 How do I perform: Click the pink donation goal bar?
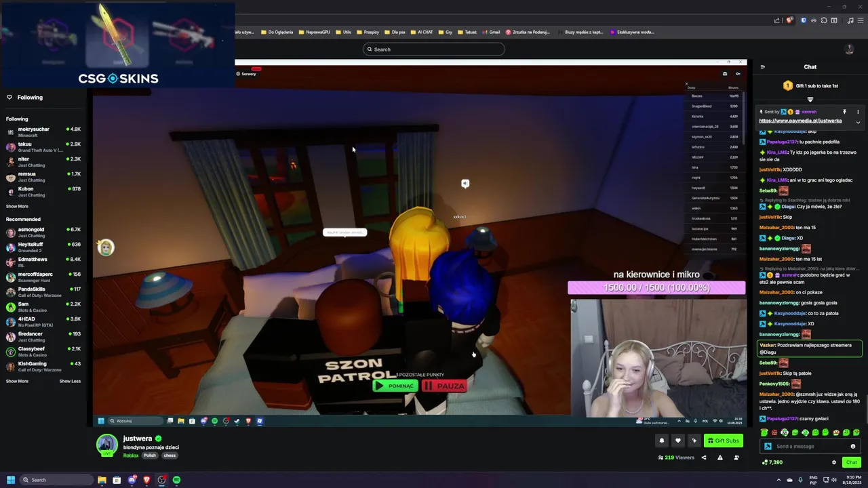pos(656,287)
